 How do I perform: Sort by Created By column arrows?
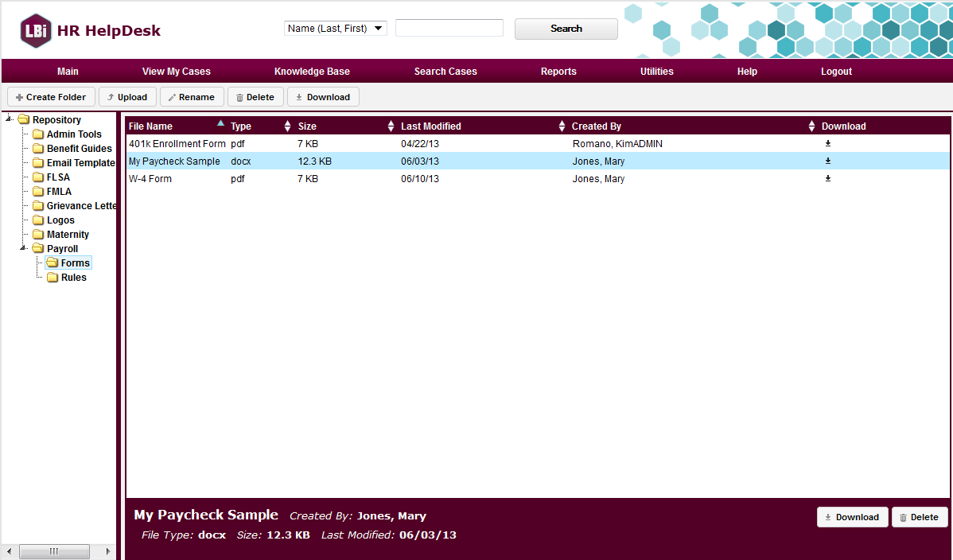pos(811,126)
